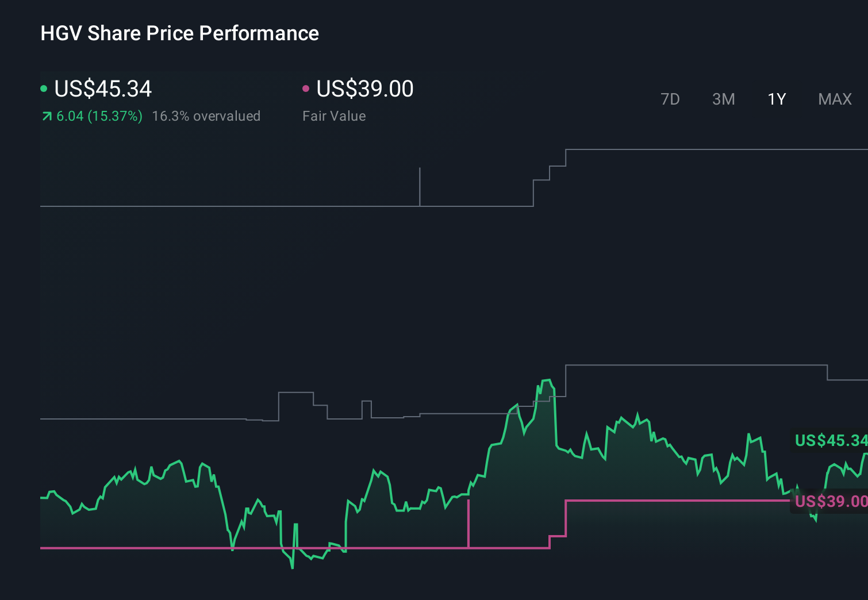Click the Fair Value label text
The width and height of the screenshot is (868, 600).
click(x=333, y=116)
